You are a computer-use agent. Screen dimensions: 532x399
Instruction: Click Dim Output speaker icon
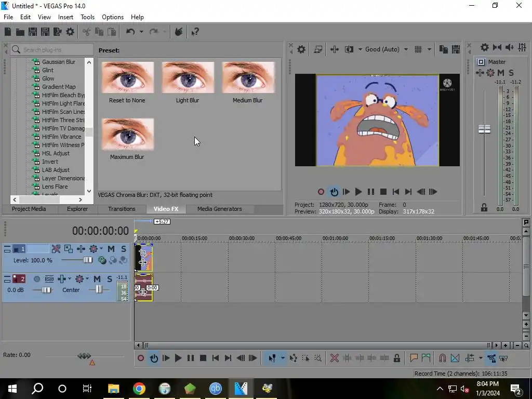(509, 47)
